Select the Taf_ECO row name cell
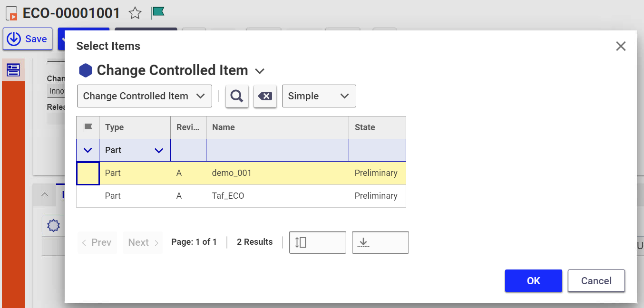 coord(278,196)
